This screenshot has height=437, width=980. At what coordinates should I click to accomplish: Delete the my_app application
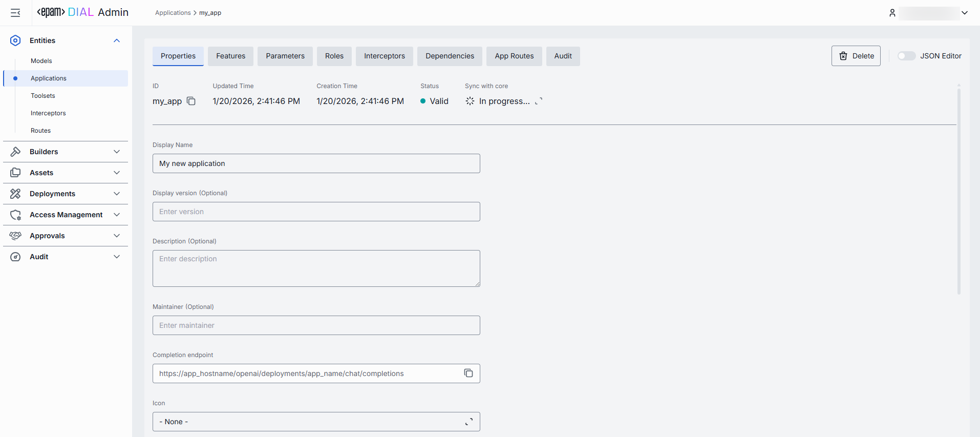tap(856, 56)
